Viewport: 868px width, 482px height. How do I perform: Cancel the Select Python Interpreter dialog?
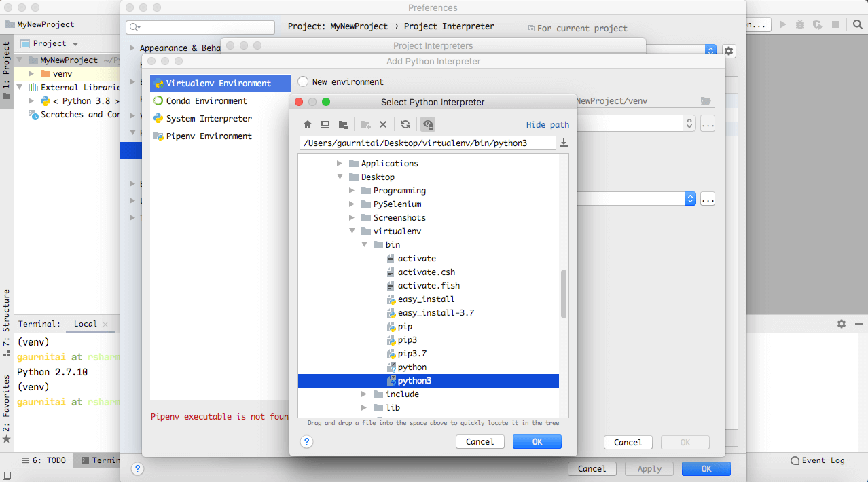480,442
